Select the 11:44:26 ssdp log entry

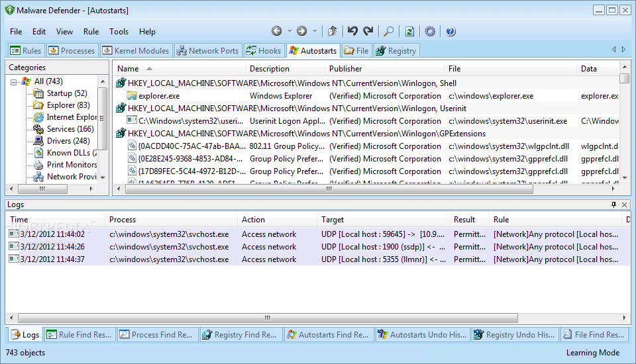(319, 247)
